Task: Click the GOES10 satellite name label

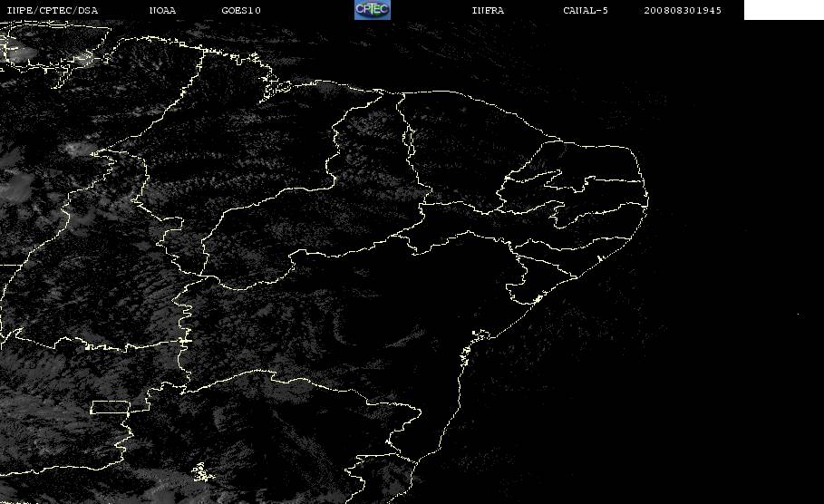Action: 241,10
